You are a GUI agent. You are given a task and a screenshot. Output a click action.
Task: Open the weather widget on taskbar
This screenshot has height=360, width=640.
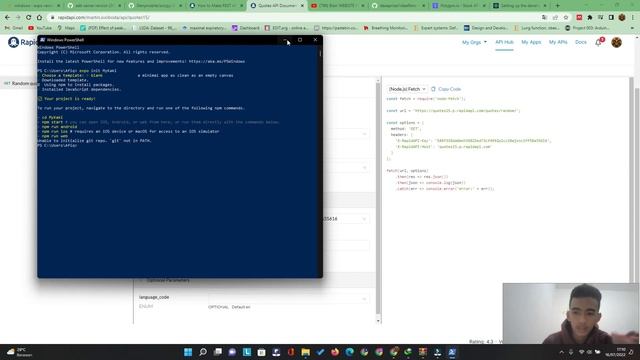(20, 352)
